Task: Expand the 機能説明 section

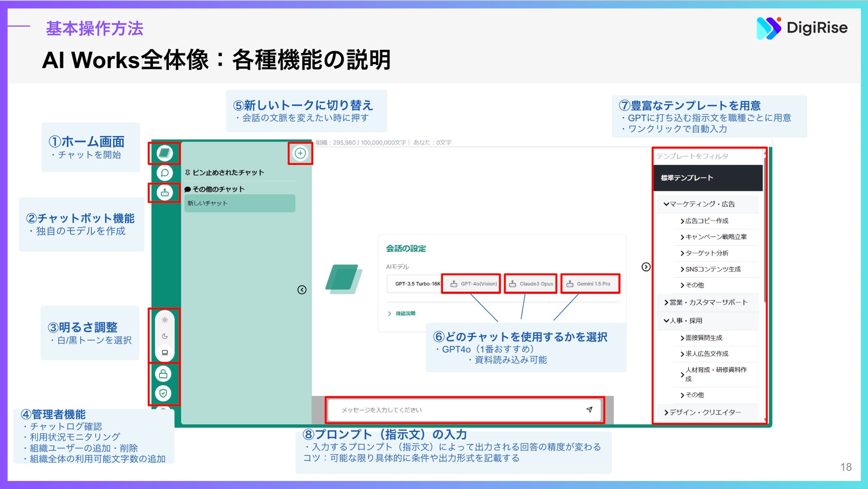Action: pos(402,314)
